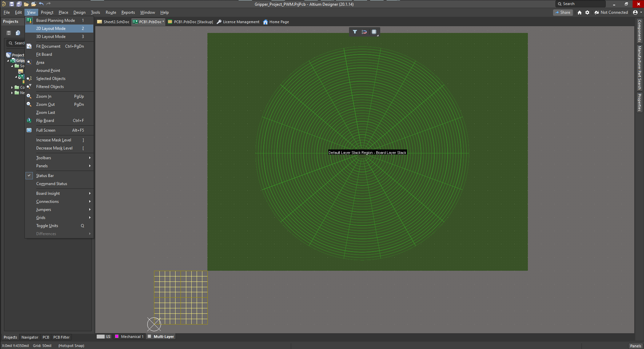Click the Board Planning Mode icon
Image resolution: width=644 pixels, height=349 pixels.
[x=29, y=20]
